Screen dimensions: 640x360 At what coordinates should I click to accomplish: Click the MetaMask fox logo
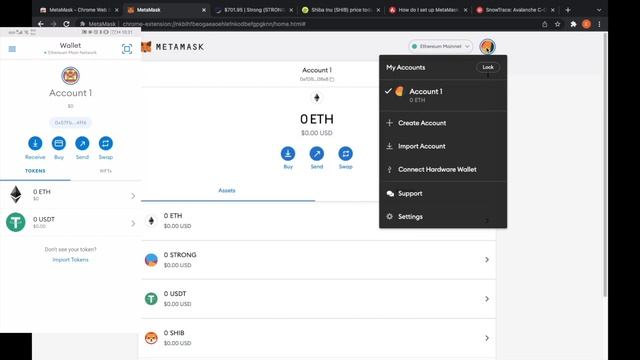(146, 47)
